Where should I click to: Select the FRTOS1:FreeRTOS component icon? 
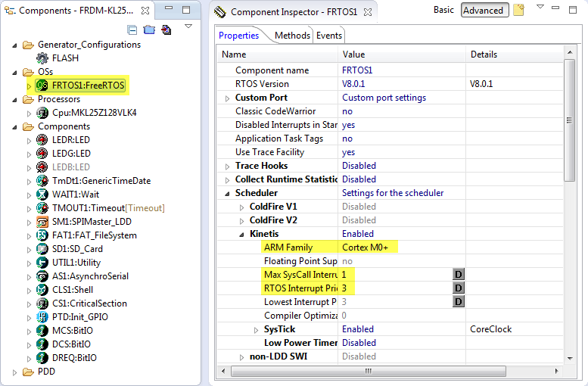[42, 85]
